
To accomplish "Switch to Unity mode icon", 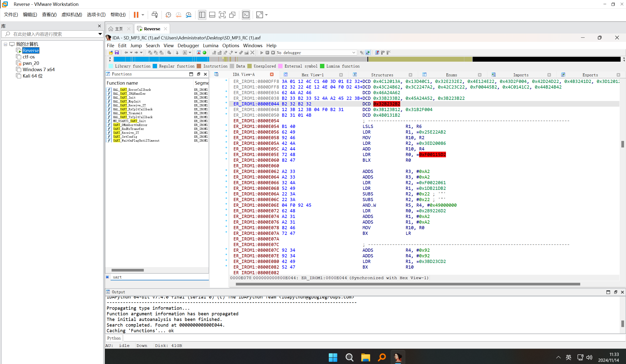I will click(232, 15).
